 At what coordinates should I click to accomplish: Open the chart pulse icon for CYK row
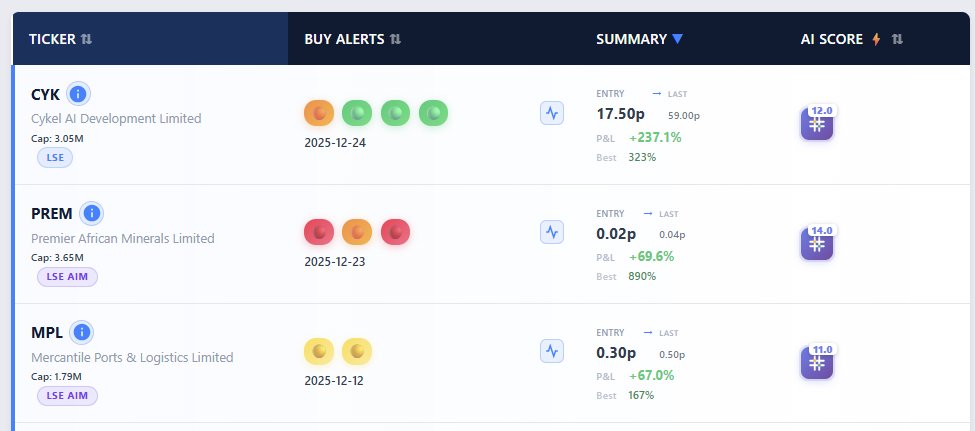click(552, 113)
